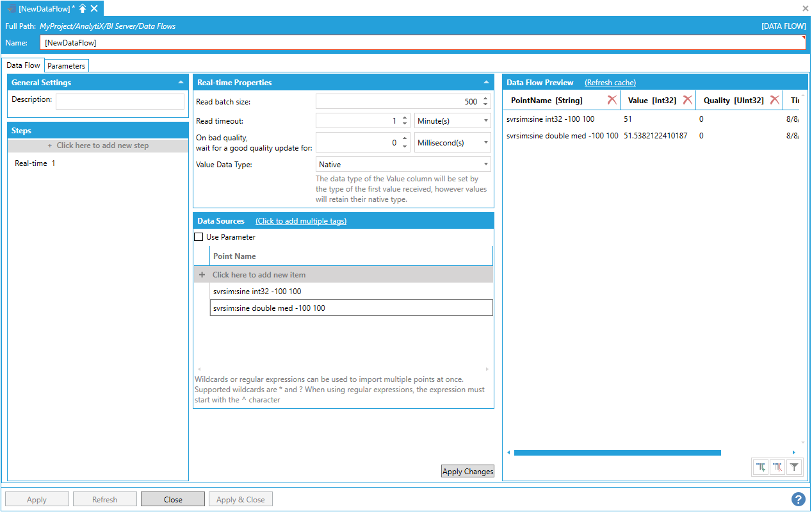Click the remove column icon in preview
This screenshot has width=812, height=512.
pyautogui.click(x=777, y=468)
